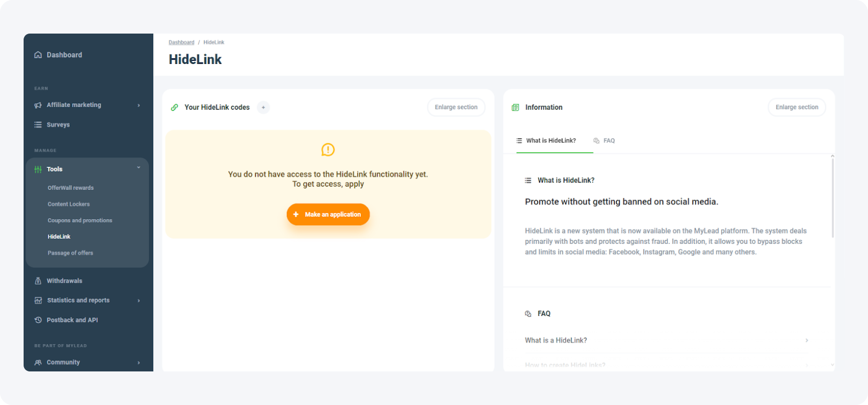Follow the Dashboard breadcrumb link
The height and width of the screenshot is (405, 868).
pyautogui.click(x=181, y=42)
